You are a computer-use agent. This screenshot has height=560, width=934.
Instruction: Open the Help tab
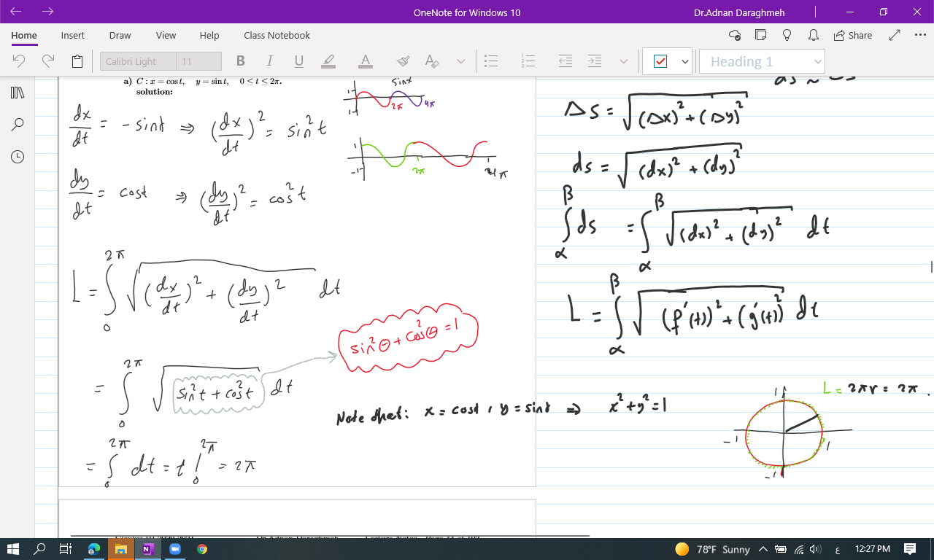pyautogui.click(x=209, y=35)
